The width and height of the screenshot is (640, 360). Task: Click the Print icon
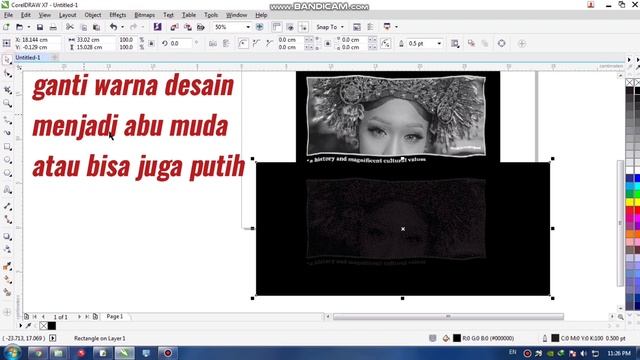[x=53, y=27]
